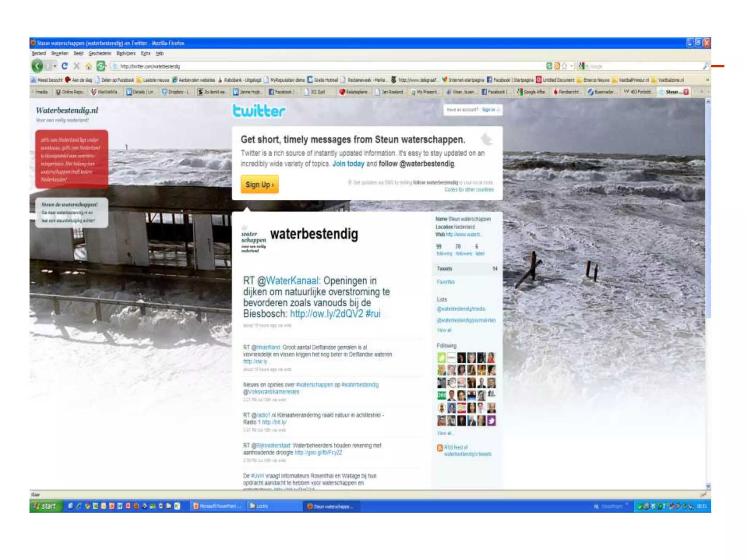Viewport: 747px width, 560px height.
Task: Open the Google search engine dropdown
Action: (x=583, y=66)
